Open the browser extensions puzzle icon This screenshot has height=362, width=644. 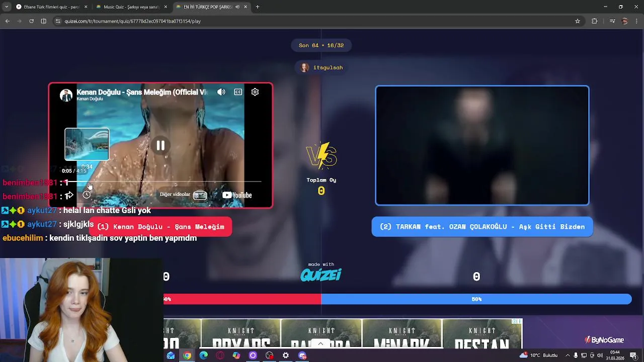click(x=595, y=21)
